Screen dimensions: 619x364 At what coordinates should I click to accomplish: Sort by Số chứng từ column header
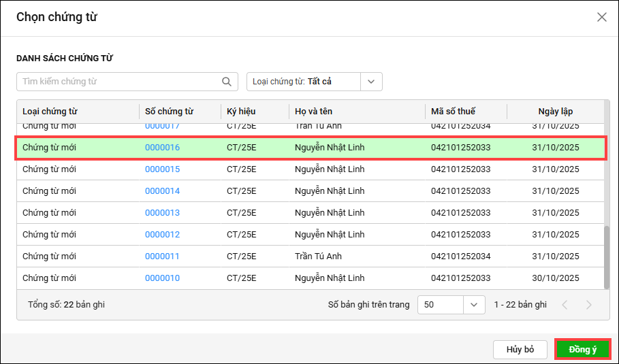click(x=169, y=112)
